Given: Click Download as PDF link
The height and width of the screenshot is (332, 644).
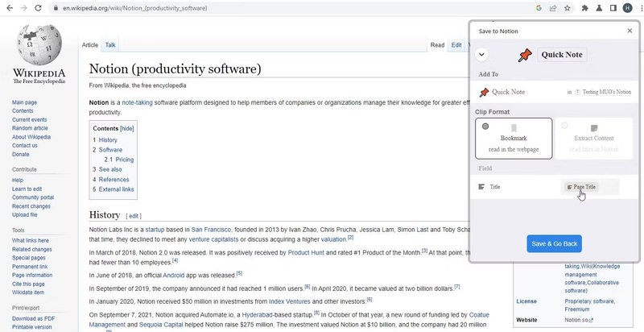Looking at the screenshot, I should coord(33,318).
